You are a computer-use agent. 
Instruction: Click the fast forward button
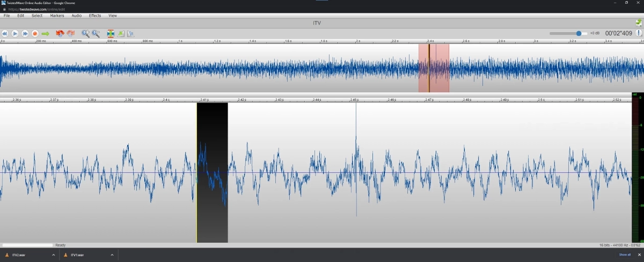(x=25, y=33)
